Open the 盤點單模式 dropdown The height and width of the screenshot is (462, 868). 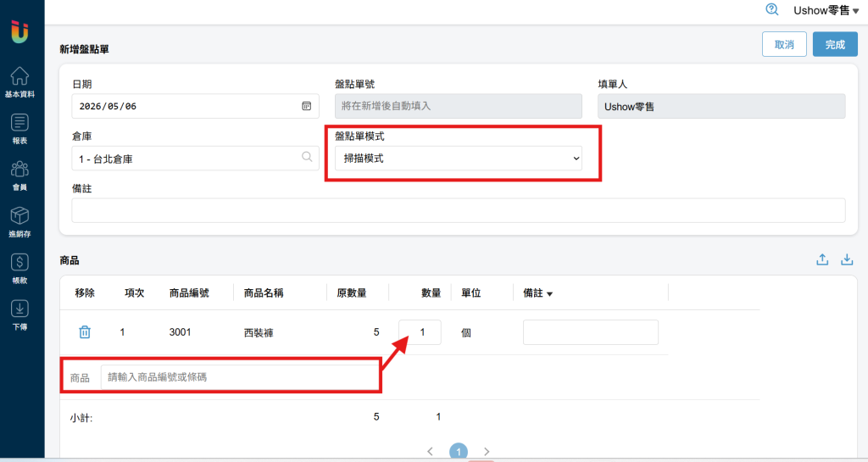459,159
